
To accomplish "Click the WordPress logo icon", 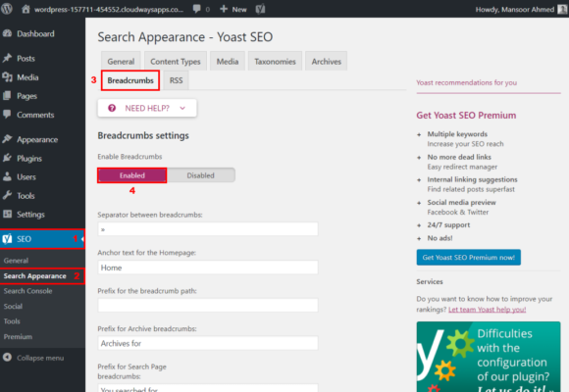I will [7, 9].
